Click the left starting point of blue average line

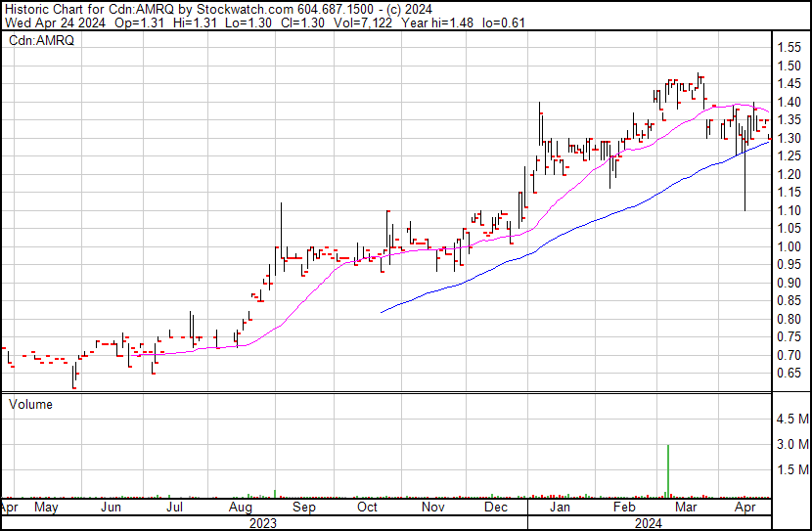pyautogui.click(x=381, y=312)
